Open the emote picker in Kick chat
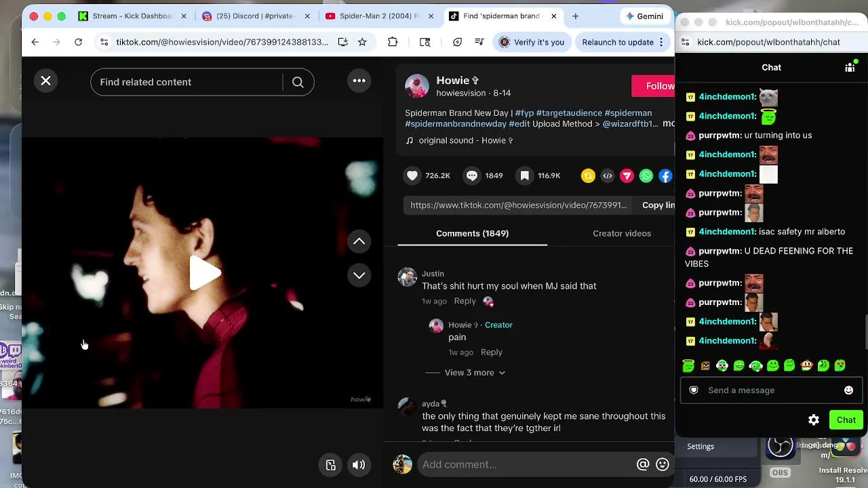Image resolution: width=868 pixels, height=488 pixels. (x=848, y=390)
